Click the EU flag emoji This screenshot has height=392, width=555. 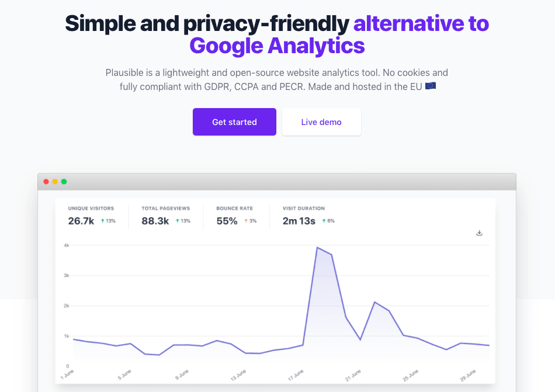click(431, 86)
